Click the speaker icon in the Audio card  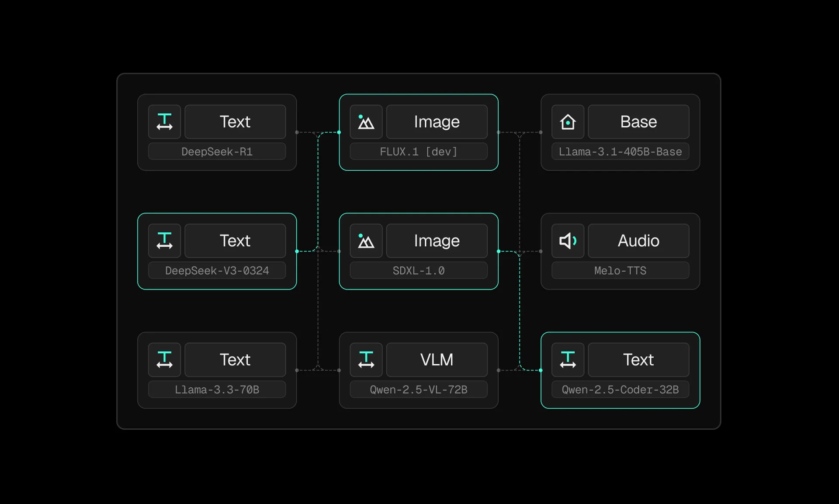(568, 241)
